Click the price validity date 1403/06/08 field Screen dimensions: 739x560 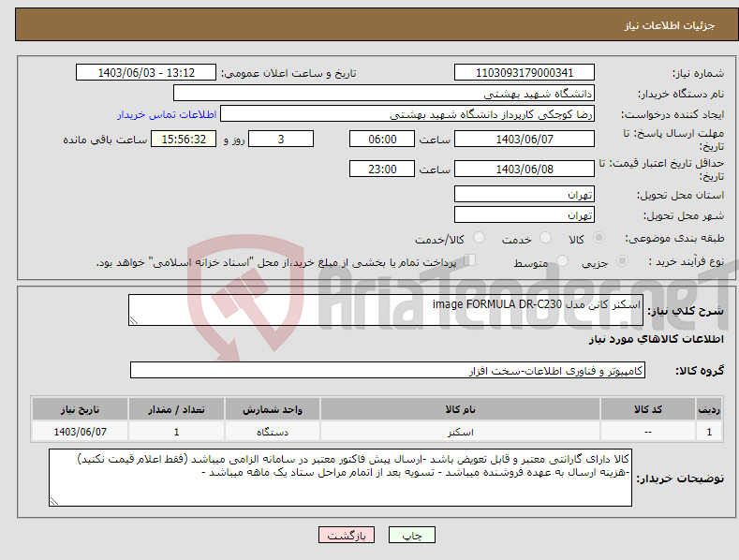click(x=525, y=169)
